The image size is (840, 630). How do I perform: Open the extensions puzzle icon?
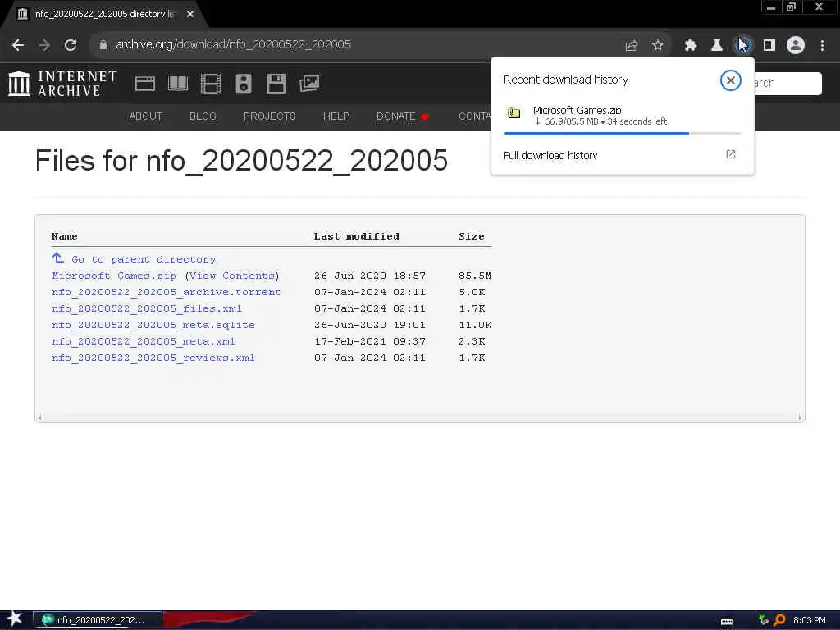tap(691, 46)
